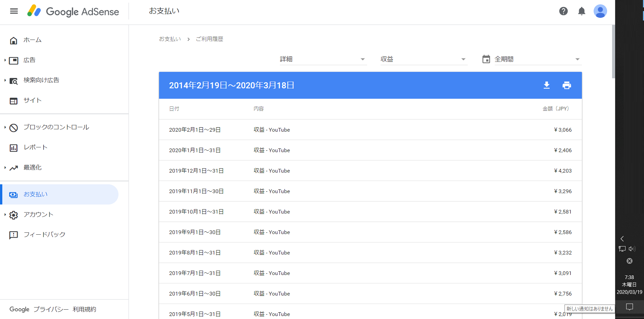Print the transaction history
This screenshot has height=319, width=644.
pos(566,85)
